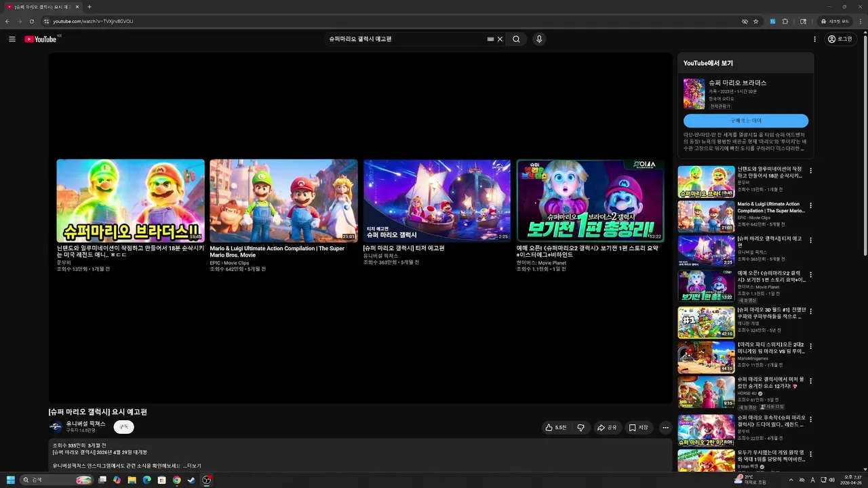Click the taskbar 검색 search box
Screen dimensions: 868x488
tap(57, 480)
